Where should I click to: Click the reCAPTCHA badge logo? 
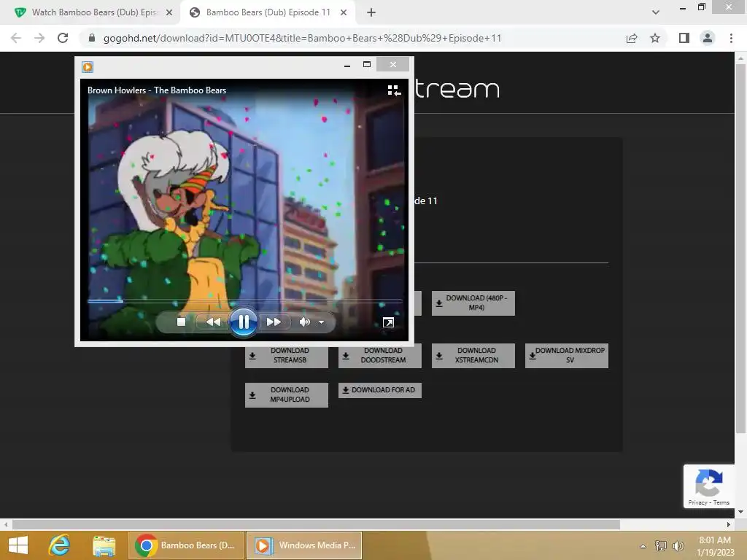pyautogui.click(x=709, y=483)
